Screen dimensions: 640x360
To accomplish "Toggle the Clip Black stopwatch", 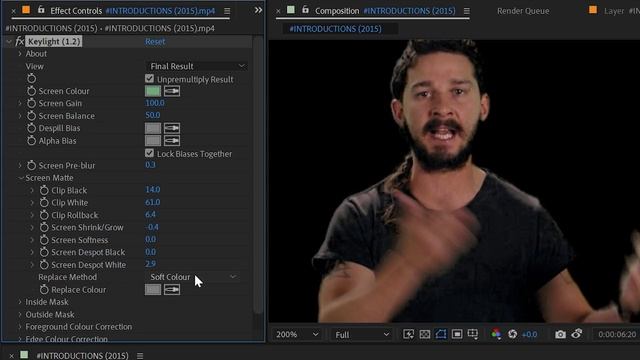I will [x=44, y=190].
